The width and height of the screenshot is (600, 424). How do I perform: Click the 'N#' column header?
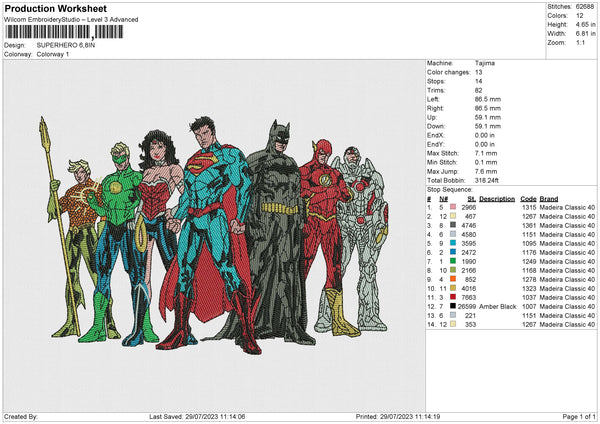[443, 199]
